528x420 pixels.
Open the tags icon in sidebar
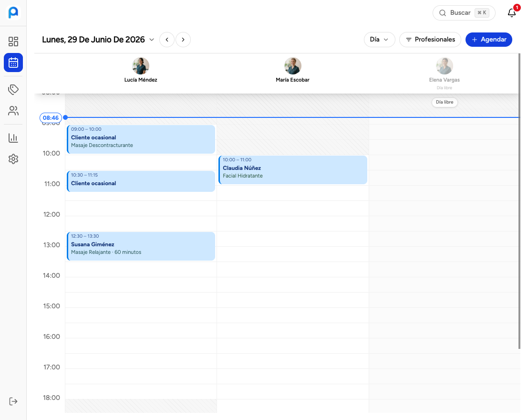(x=13, y=90)
